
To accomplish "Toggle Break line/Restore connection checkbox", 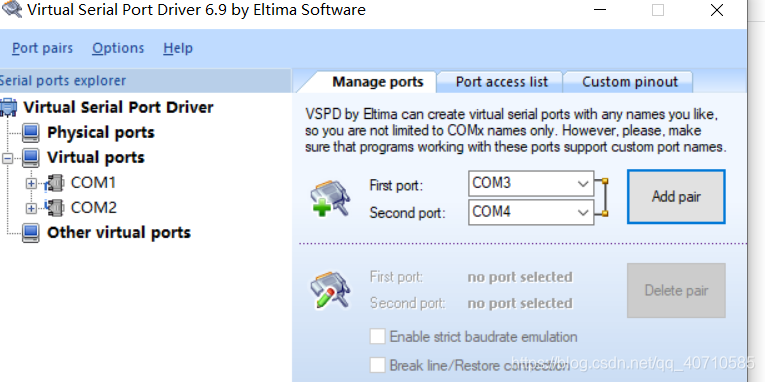I will [377, 365].
